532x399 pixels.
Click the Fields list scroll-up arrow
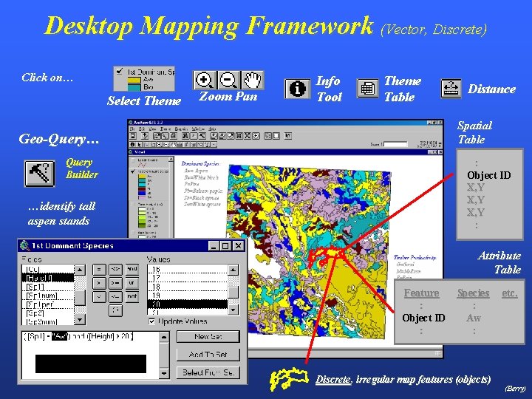click(80, 270)
